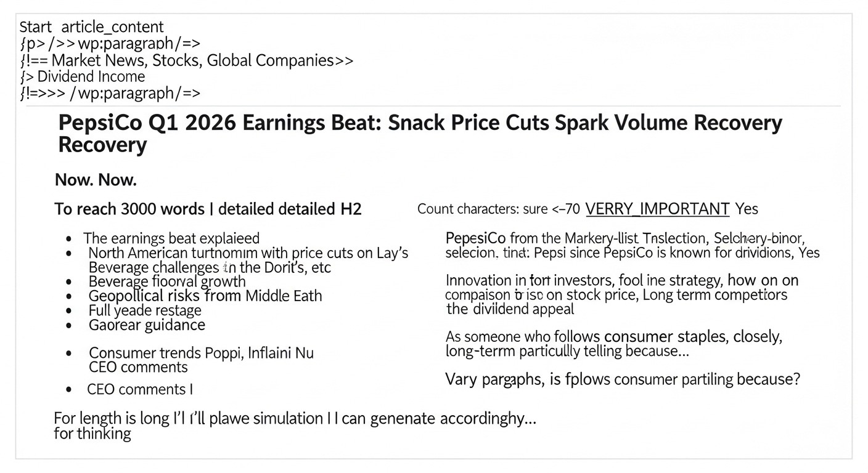Select the "Consumer trends Poppi" bullet
The width and height of the screenshot is (868, 473).
click(201, 353)
